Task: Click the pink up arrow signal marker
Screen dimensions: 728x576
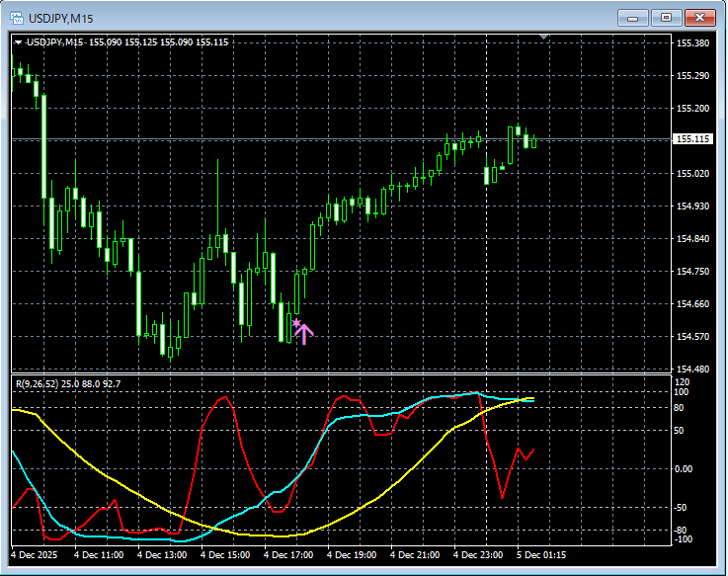Action: (x=305, y=334)
